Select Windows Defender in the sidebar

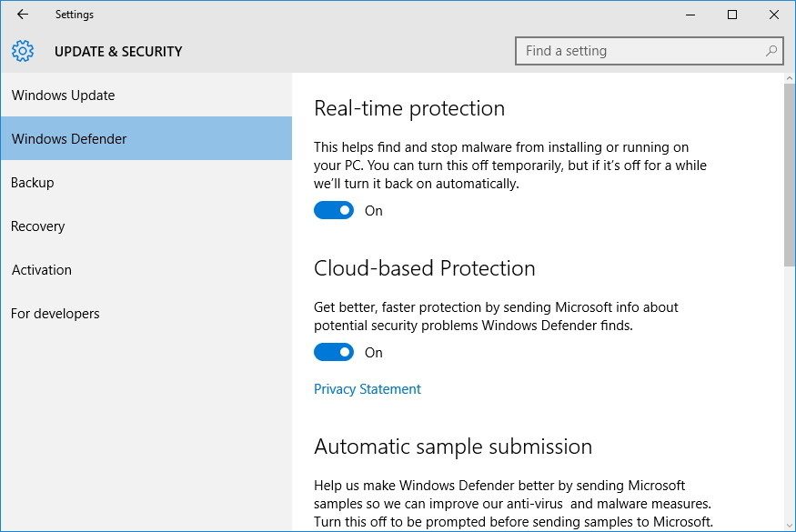click(x=68, y=138)
